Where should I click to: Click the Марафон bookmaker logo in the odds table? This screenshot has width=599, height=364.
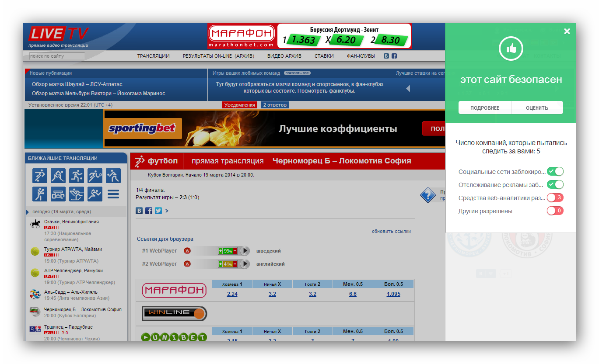[x=174, y=290]
